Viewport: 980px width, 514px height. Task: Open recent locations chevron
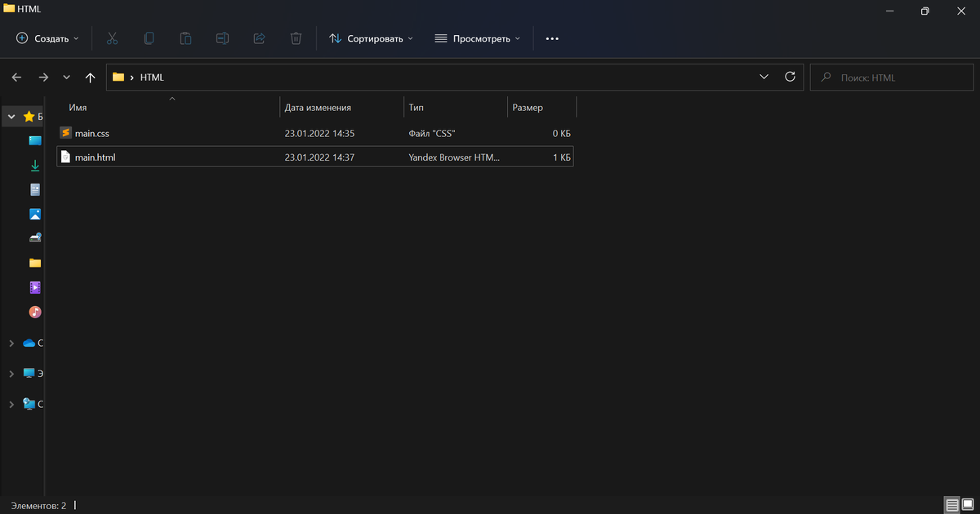pos(66,78)
